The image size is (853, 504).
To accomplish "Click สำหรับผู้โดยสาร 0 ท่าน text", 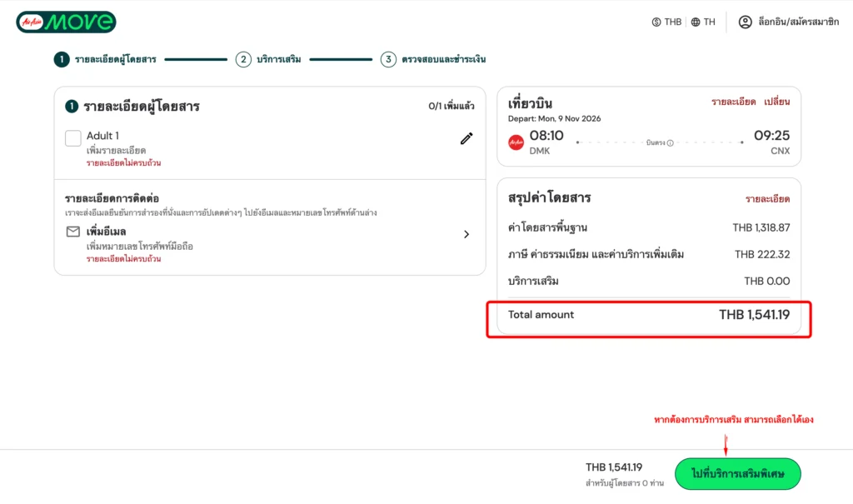I will pos(625,483).
